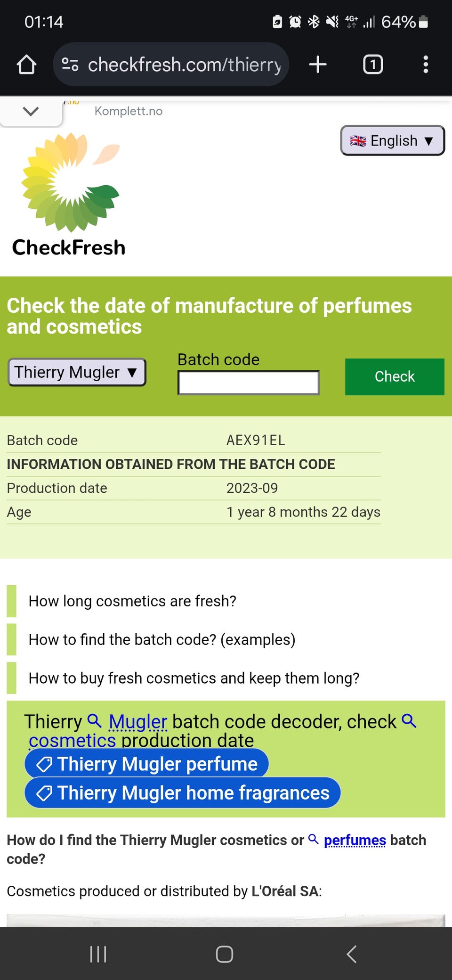
Task: Tap the browser home icon
Action: click(x=26, y=65)
